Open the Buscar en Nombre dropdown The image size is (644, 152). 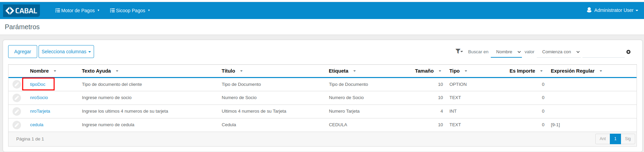point(506,52)
